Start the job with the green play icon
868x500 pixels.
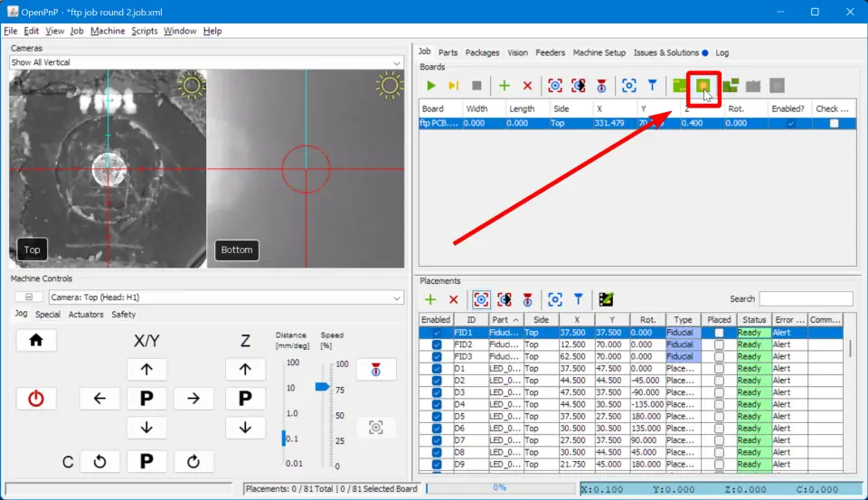click(x=431, y=85)
